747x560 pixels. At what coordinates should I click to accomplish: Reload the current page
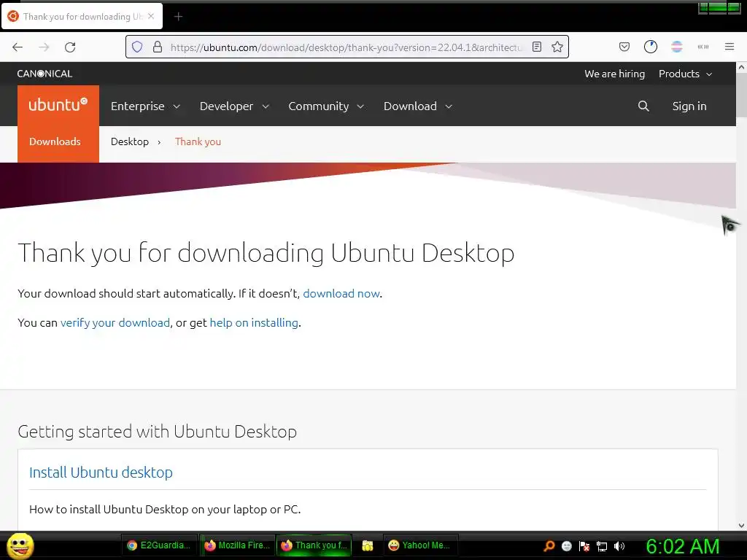pyautogui.click(x=70, y=47)
